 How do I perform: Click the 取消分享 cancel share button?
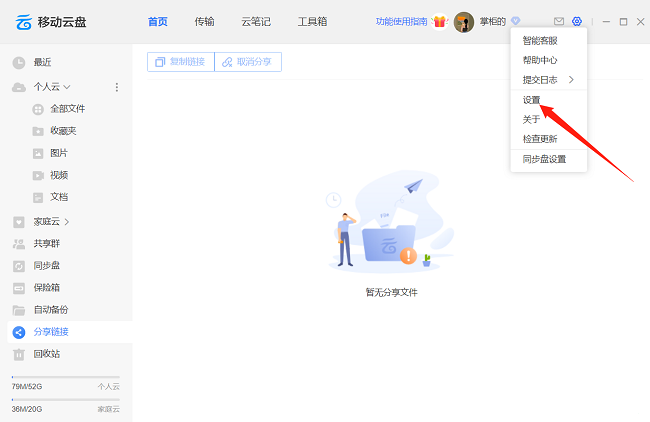click(248, 62)
